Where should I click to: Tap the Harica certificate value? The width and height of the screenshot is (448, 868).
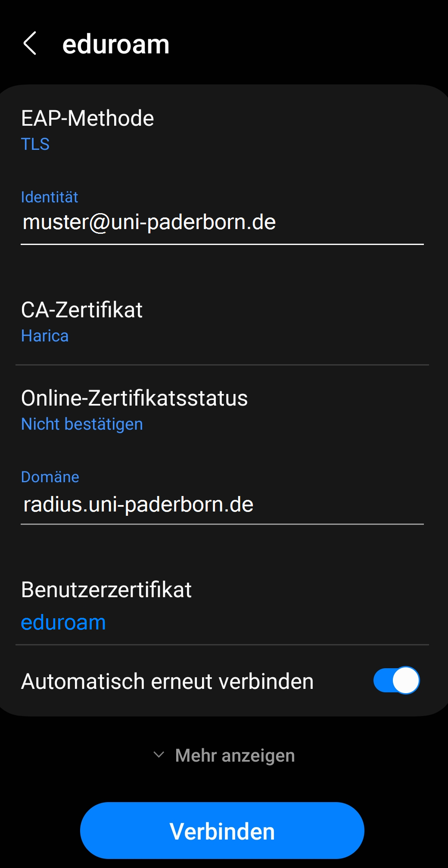pyautogui.click(x=45, y=336)
